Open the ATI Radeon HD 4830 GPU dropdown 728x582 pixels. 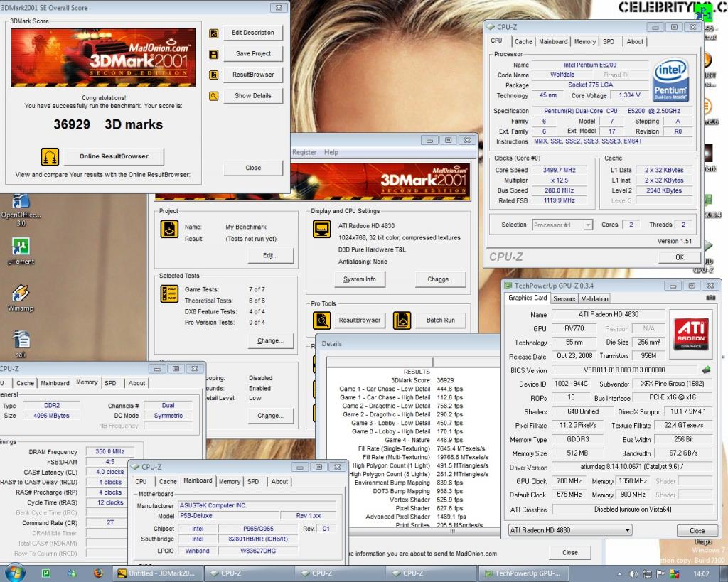[569, 530]
